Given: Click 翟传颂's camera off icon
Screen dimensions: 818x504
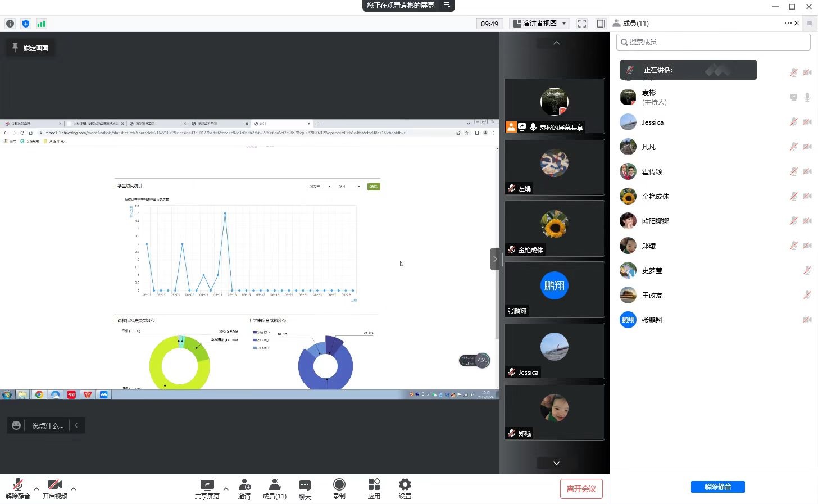Looking at the screenshot, I should point(807,171).
